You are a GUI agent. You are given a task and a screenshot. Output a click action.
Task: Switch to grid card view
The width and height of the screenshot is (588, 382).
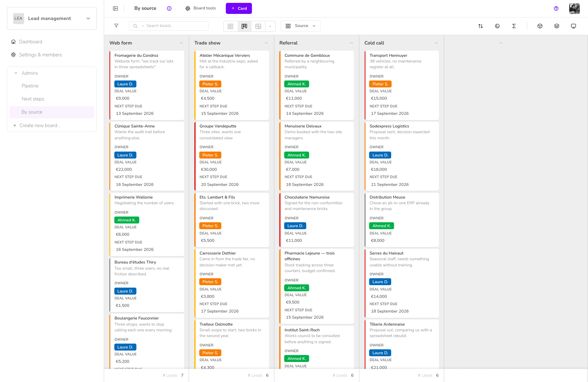pyautogui.click(x=230, y=26)
